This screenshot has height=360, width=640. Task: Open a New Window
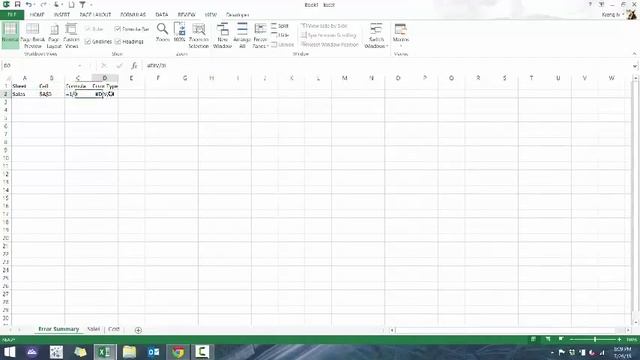click(222, 36)
